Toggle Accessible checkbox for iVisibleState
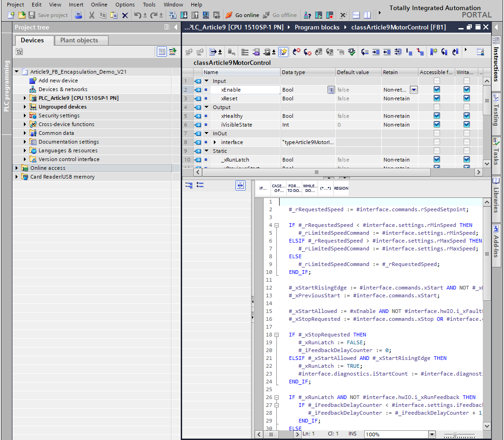 tap(436, 124)
